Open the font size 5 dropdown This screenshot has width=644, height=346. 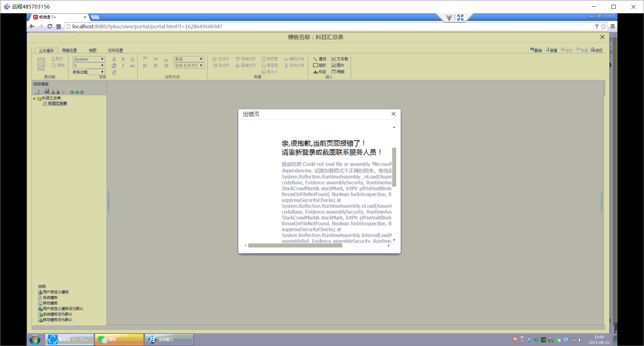click(x=89, y=65)
